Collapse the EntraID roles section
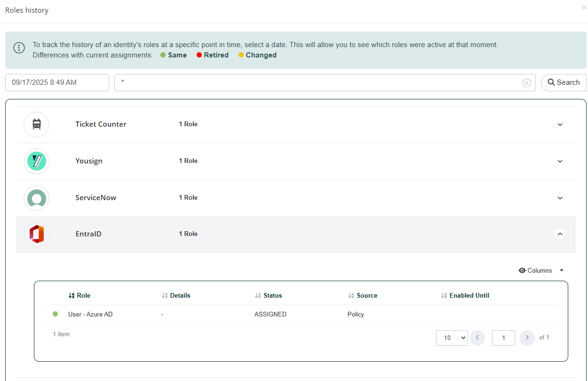The width and height of the screenshot is (588, 381). coord(560,234)
